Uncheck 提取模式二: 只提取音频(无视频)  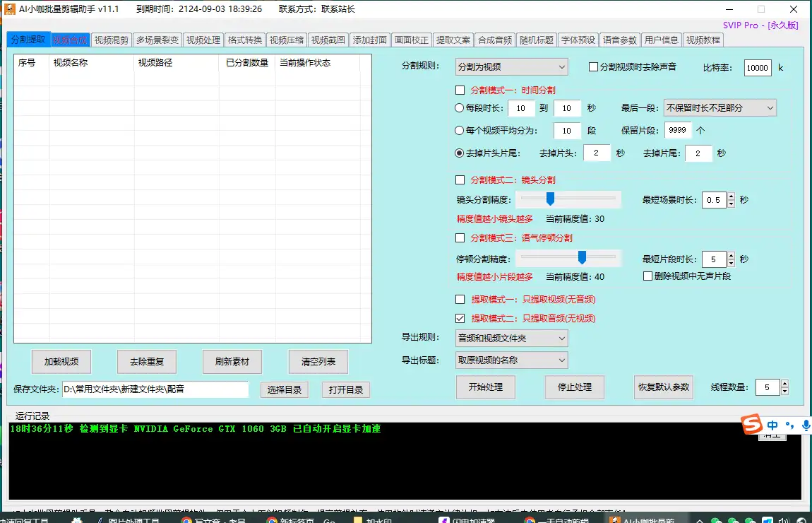[x=460, y=319]
